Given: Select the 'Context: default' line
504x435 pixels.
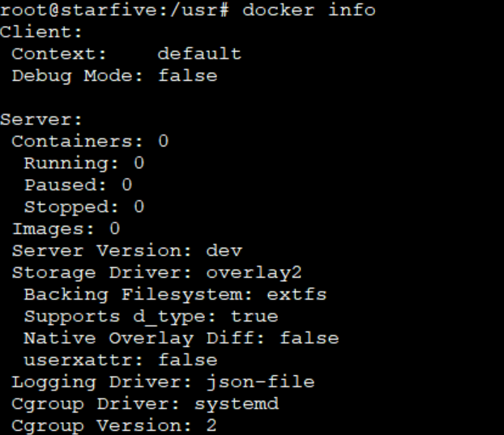Looking at the screenshot, I should pos(126,54).
